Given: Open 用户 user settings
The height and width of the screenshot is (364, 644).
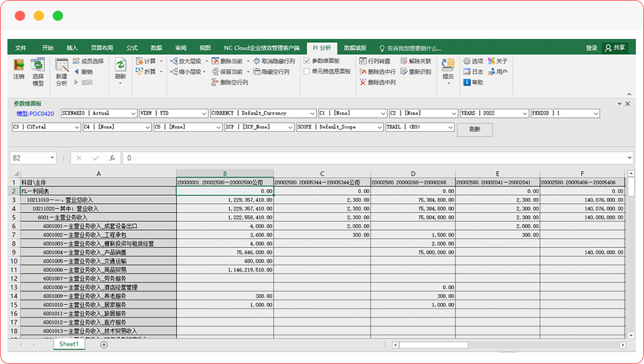Looking at the screenshot, I should 498,72.
